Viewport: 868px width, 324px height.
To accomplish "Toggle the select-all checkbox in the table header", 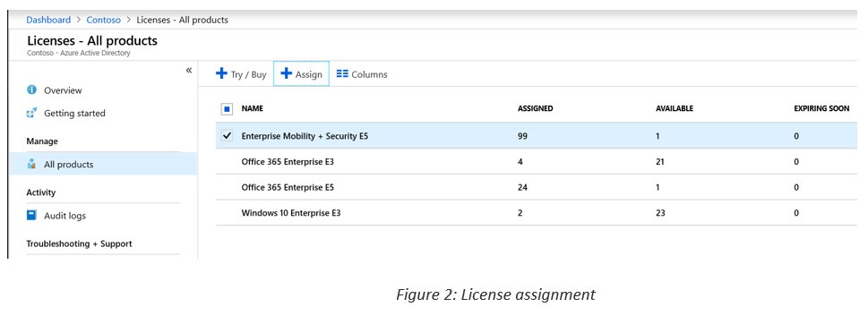I will click(227, 109).
